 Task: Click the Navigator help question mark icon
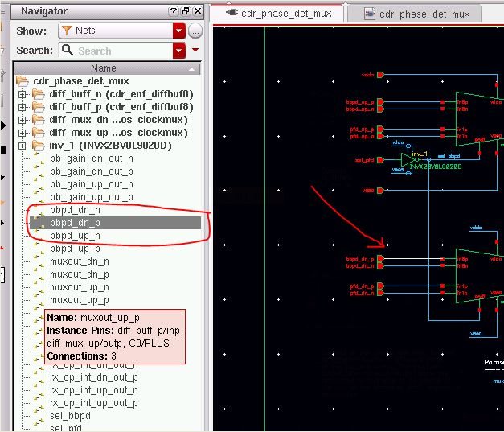174,11
